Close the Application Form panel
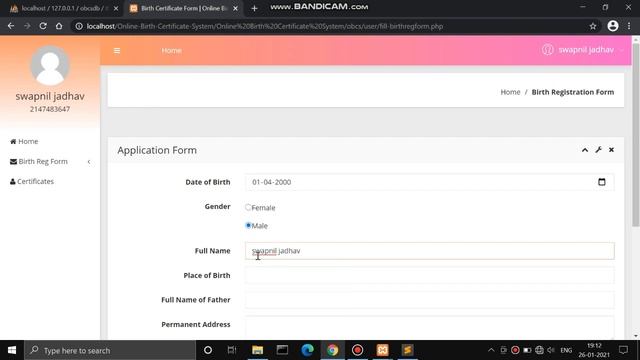Screen dimensions: 640x360 [x=611, y=150]
